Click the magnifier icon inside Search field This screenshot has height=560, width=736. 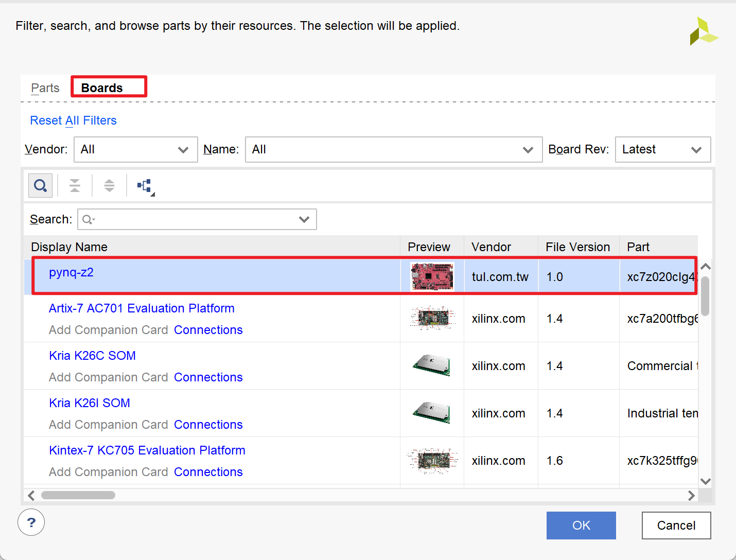89,220
